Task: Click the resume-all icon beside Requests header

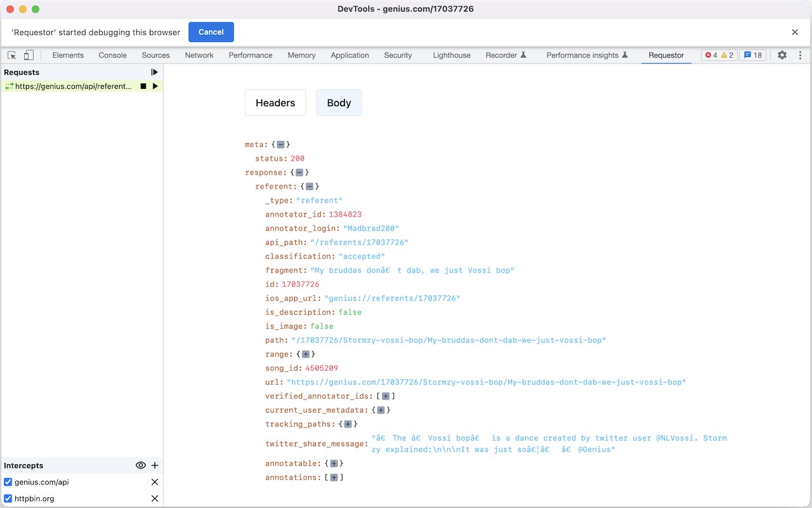Action: [x=154, y=72]
